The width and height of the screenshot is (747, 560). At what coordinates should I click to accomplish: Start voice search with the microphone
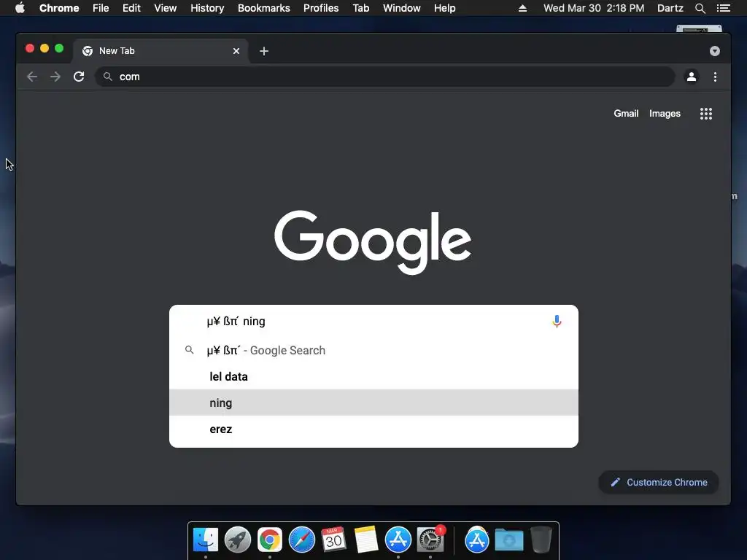click(557, 322)
